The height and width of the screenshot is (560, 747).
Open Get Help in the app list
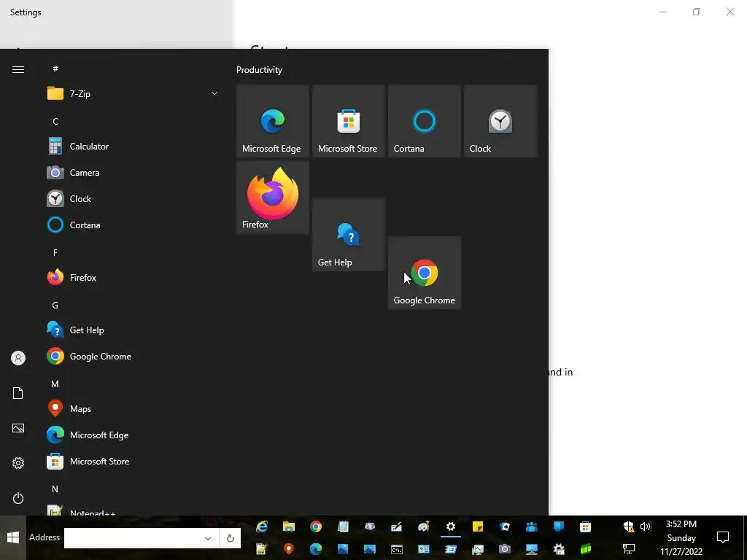pos(133,330)
